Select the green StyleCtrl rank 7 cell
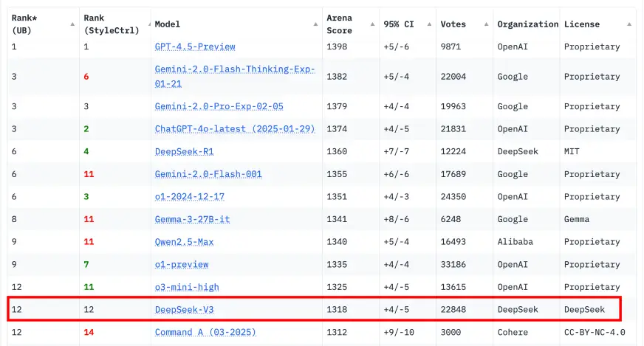644x346 pixels. 86,264
